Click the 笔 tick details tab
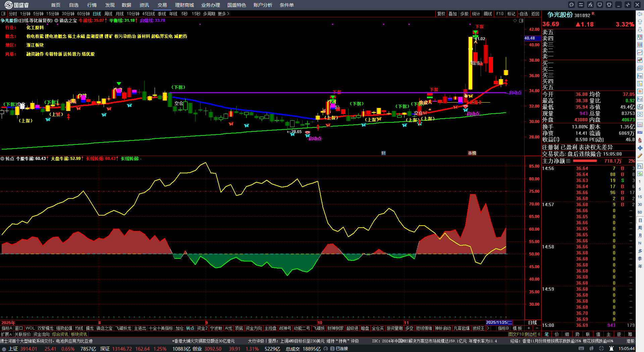The height and width of the screenshot is (352, 644). (x=547, y=334)
